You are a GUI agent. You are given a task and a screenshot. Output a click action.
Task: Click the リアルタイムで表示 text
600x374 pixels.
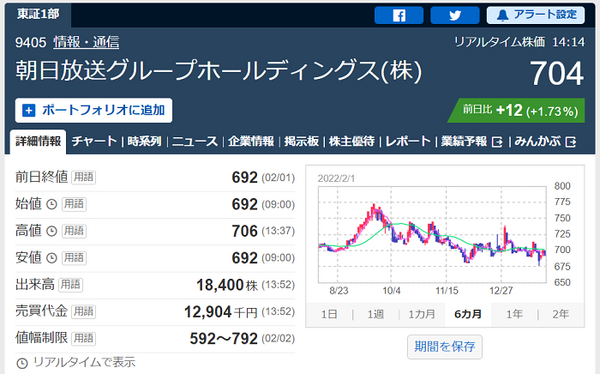84,362
